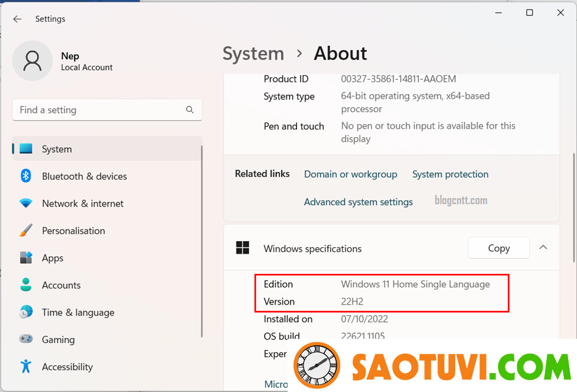Click the Edition label
The height and width of the screenshot is (392, 577).
point(278,284)
